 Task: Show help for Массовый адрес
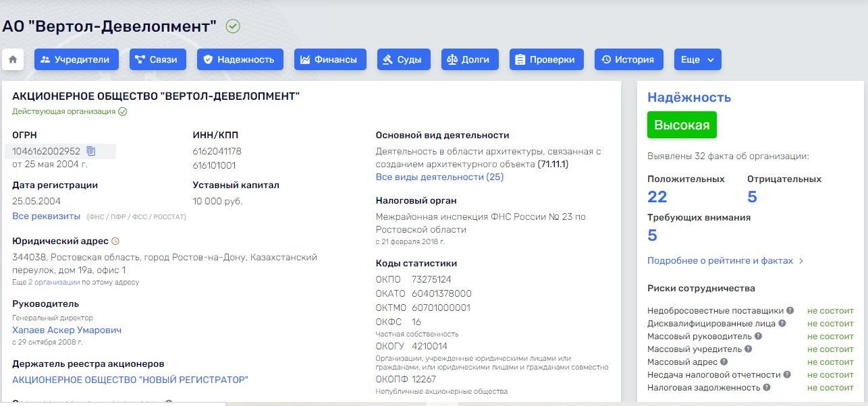click(724, 362)
